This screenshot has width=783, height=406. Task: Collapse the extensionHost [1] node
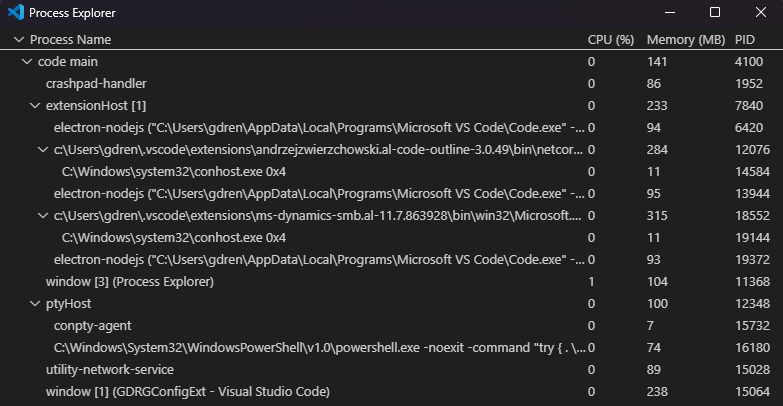coord(35,106)
